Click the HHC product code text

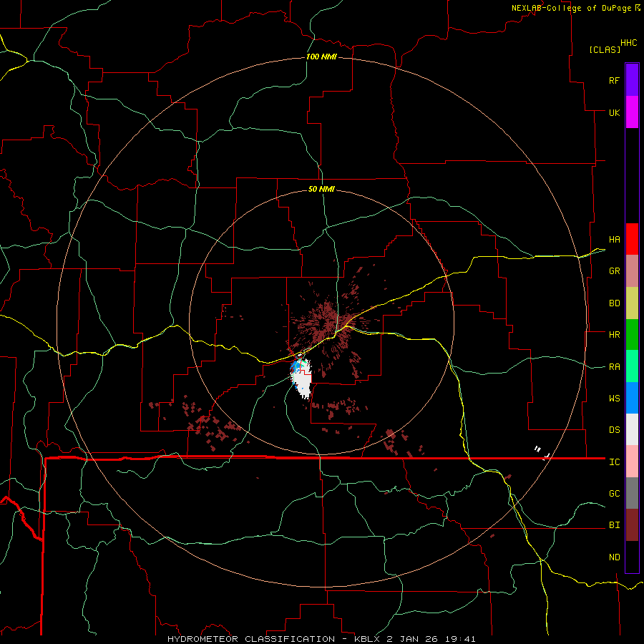click(x=629, y=43)
